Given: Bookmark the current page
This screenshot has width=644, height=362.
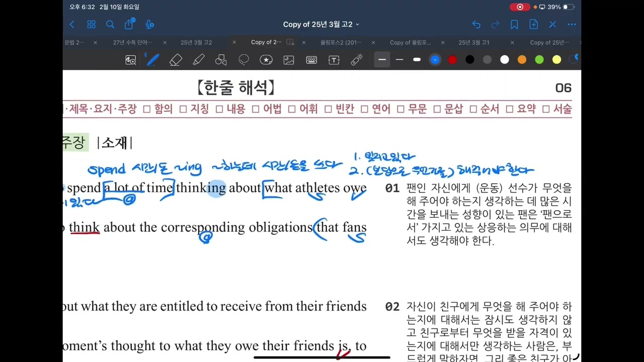Looking at the screenshot, I should coord(514,24).
